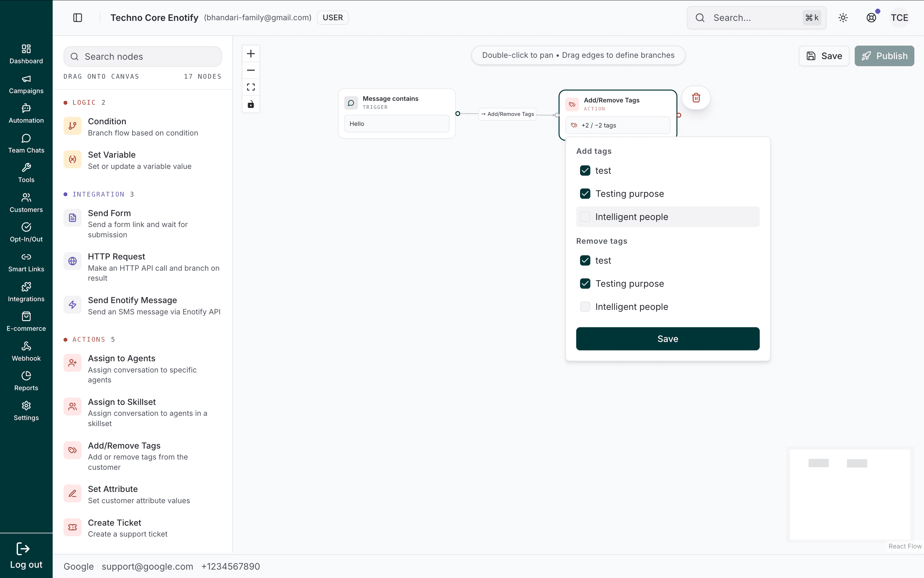
Task: Uncheck 'Testing purpose' under Add tags
Action: [585, 194]
